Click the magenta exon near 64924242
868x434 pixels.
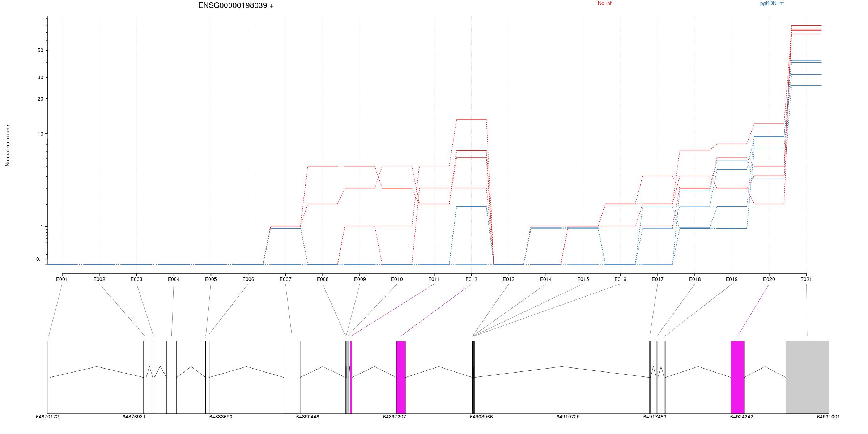point(737,377)
